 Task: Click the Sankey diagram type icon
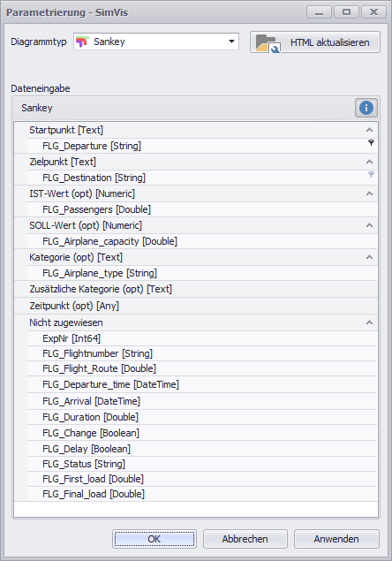82,42
